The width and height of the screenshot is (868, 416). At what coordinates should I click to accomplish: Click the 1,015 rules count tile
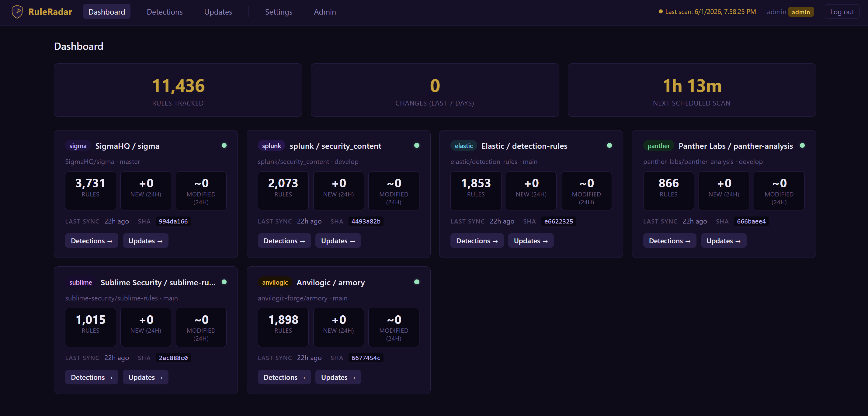tap(90, 328)
